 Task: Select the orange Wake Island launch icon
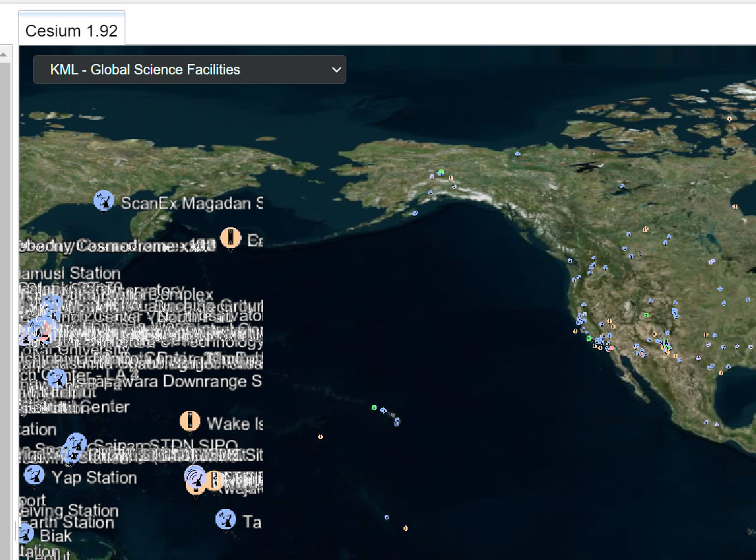pyautogui.click(x=190, y=422)
